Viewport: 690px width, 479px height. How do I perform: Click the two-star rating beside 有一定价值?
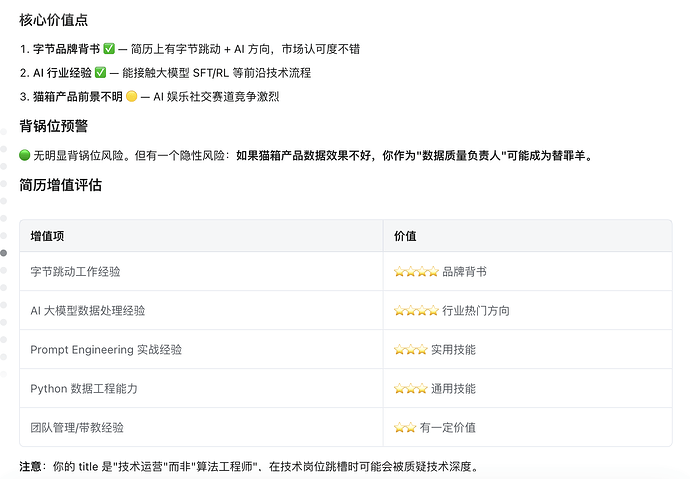(404, 428)
